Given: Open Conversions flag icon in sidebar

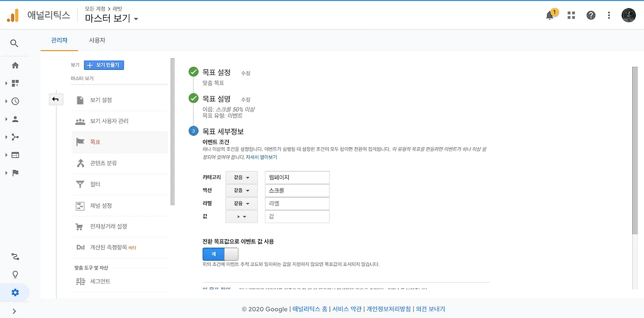Looking at the screenshot, I should [x=15, y=173].
